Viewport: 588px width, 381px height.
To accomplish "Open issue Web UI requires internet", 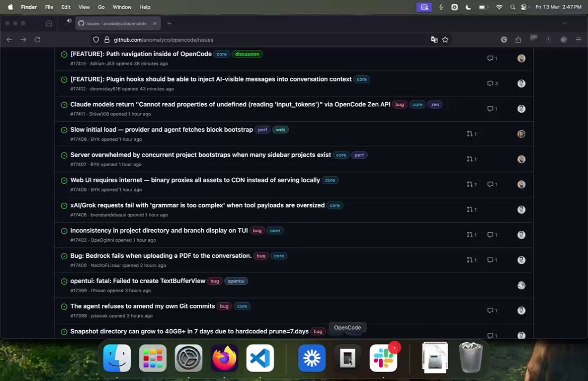I will [195, 180].
